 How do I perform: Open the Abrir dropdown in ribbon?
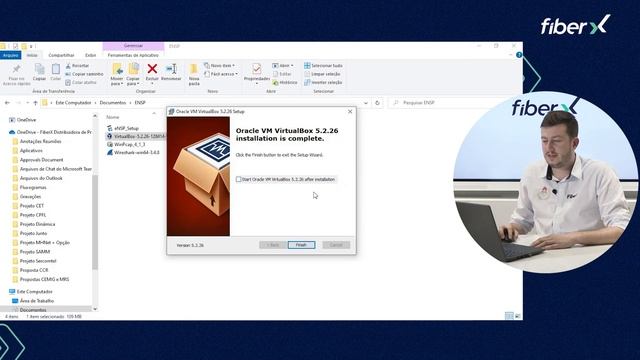[283, 65]
